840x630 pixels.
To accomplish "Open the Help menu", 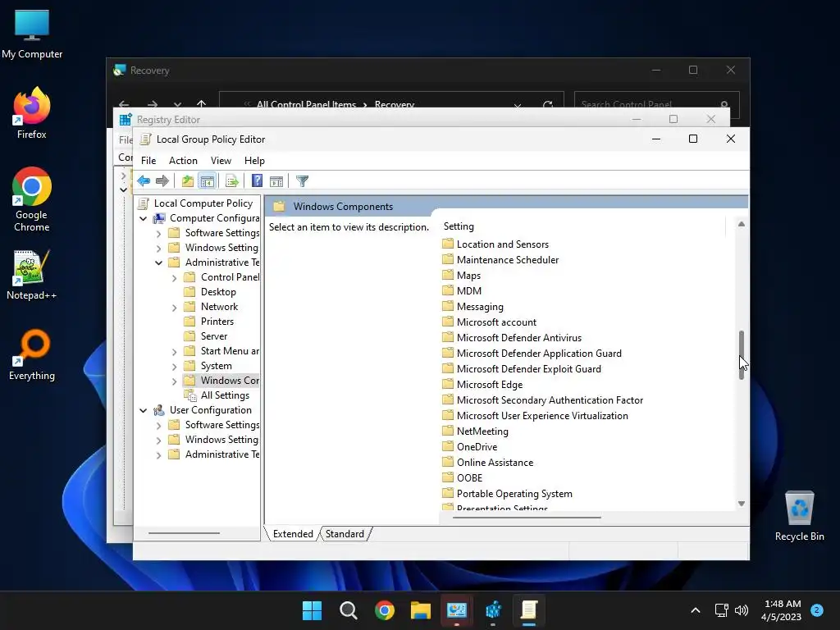I will 254,161.
